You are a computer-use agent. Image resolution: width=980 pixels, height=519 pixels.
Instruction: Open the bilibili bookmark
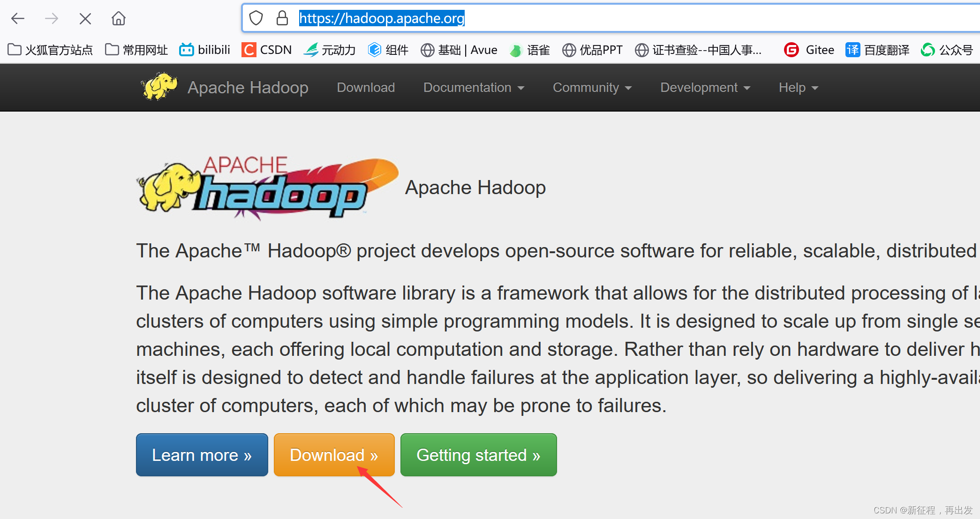(x=205, y=50)
